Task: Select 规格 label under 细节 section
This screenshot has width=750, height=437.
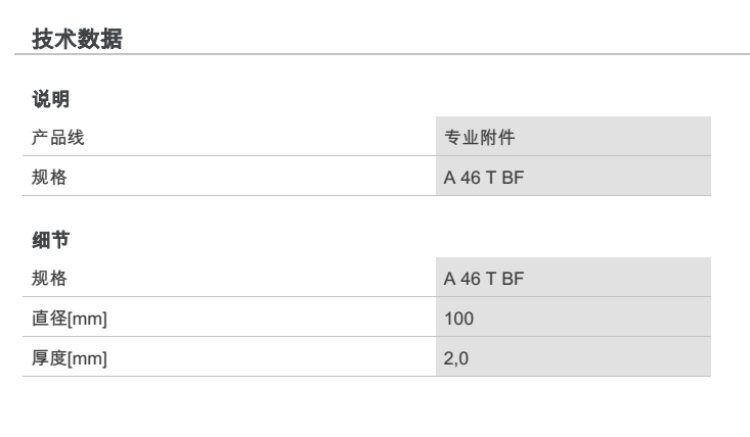Action: coord(45,277)
